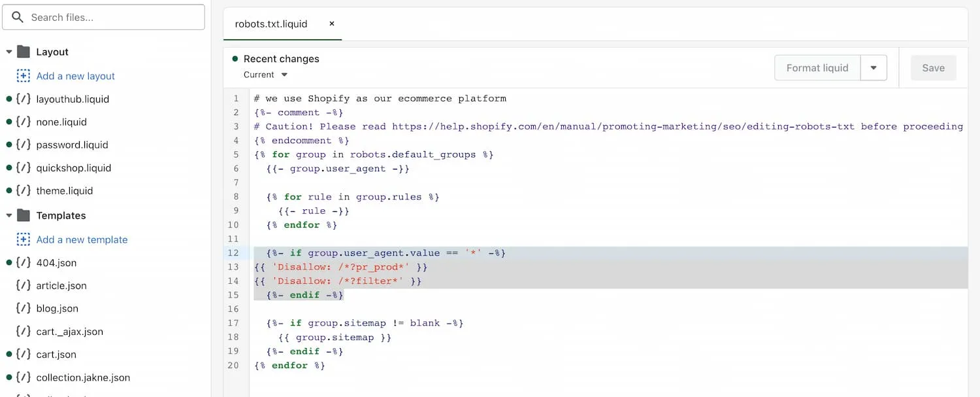Click the search magnifier icon
The image size is (980, 397).
[18, 17]
